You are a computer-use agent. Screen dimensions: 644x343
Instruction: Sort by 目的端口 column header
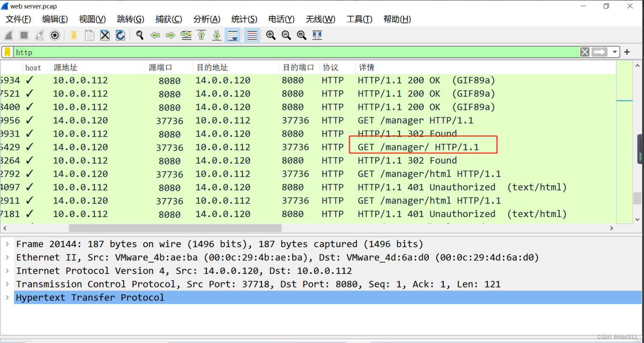click(300, 67)
